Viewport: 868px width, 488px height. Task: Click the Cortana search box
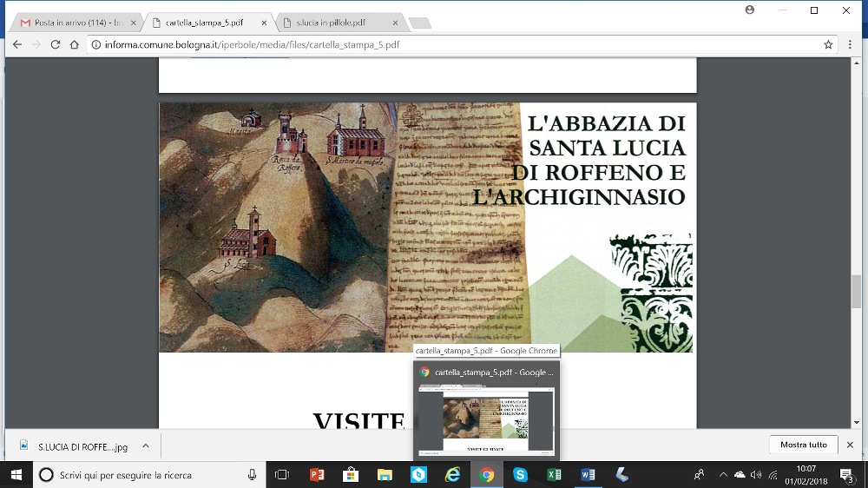(149, 475)
